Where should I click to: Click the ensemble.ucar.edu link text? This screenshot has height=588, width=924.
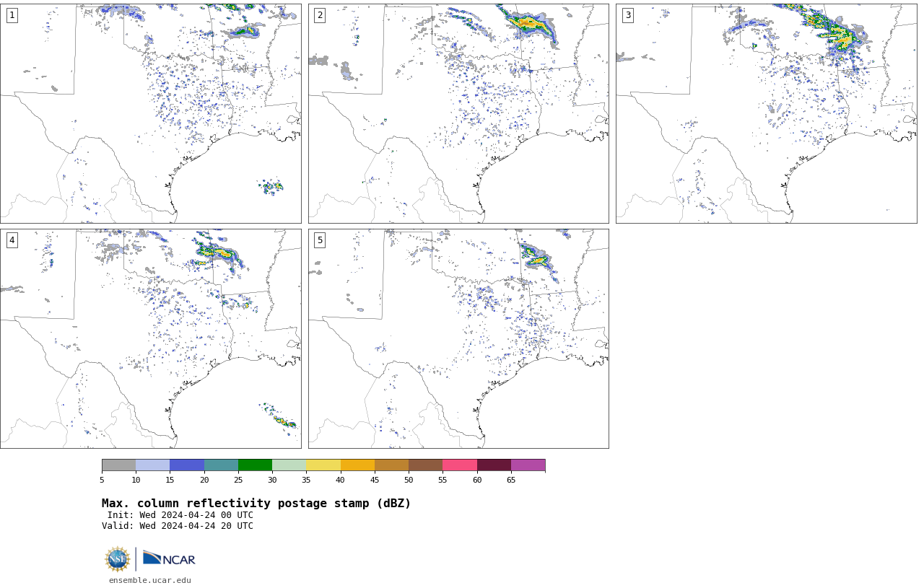click(150, 580)
